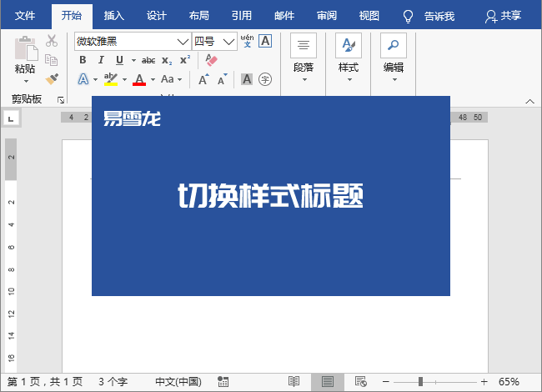Image resolution: width=542 pixels, height=392 pixels.
Task: Toggle superscript formatting
Action: tap(185, 60)
